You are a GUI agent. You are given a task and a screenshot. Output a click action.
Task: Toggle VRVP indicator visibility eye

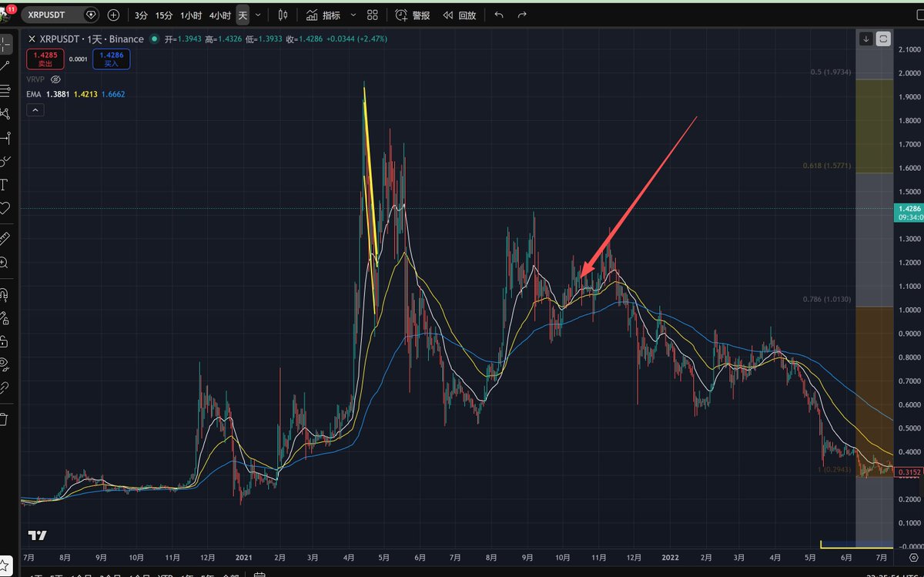[x=55, y=79]
